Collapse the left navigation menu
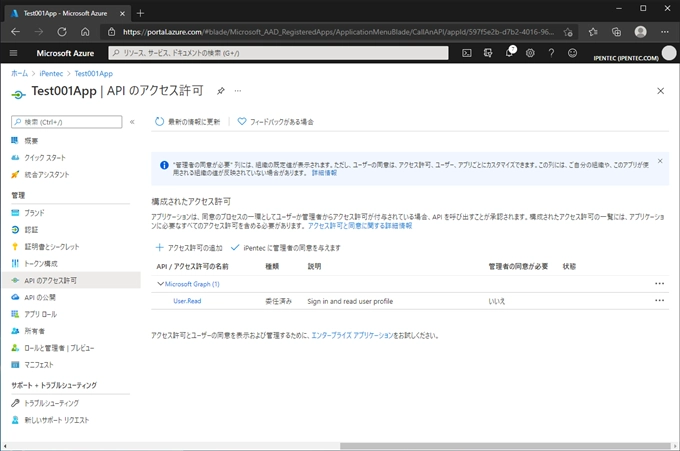The image size is (680, 451). point(132,122)
